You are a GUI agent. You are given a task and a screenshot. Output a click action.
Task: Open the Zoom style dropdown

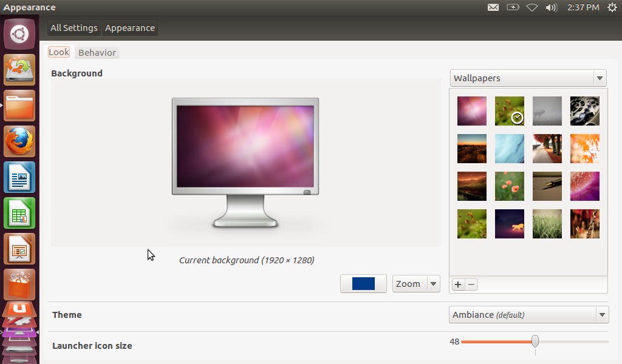point(416,283)
